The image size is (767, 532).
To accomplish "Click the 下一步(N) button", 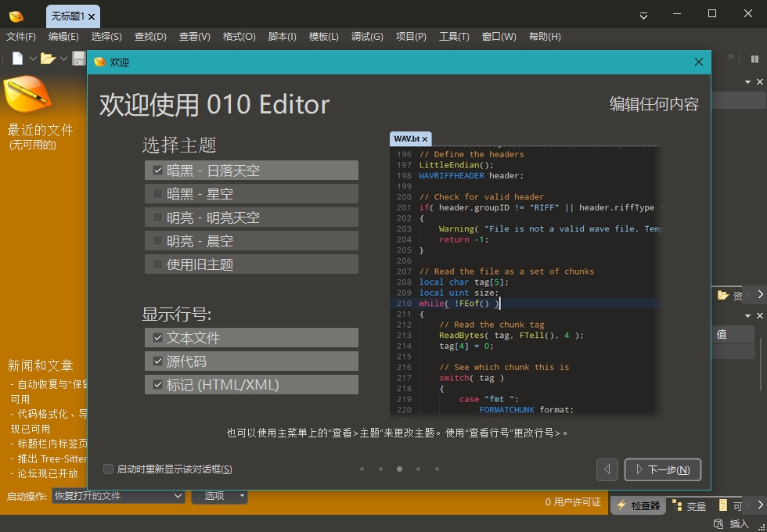I will click(x=663, y=469).
